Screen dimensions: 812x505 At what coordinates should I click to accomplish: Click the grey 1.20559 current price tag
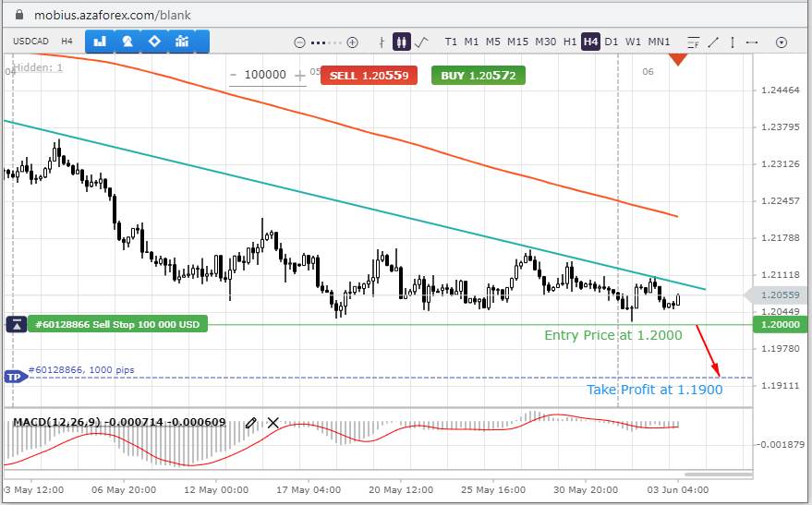[x=779, y=295]
